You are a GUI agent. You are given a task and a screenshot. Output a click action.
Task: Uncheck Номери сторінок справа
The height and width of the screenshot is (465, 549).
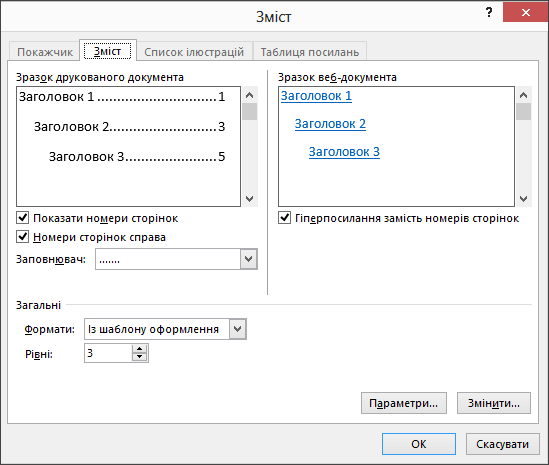click(23, 236)
